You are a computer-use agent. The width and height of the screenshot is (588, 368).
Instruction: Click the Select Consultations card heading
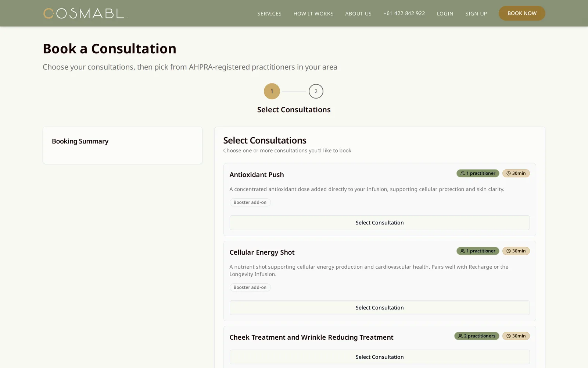265,141
